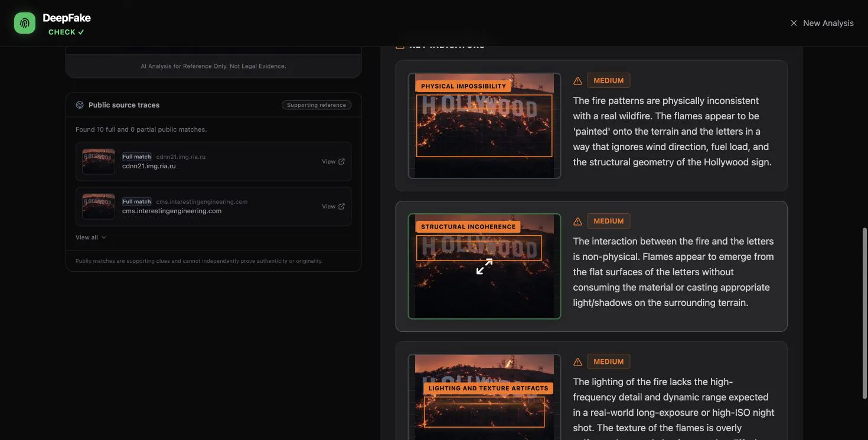Click MEDIUM badge on Structural Incoherence card
Image resolution: width=868 pixels, height=440 pixels.
click(609, 221)
